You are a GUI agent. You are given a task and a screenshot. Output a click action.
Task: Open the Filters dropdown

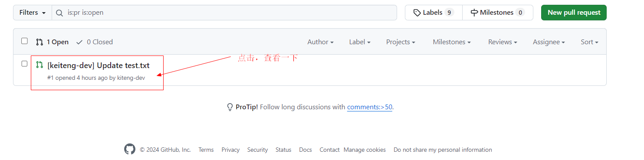(x=33, y=13)
